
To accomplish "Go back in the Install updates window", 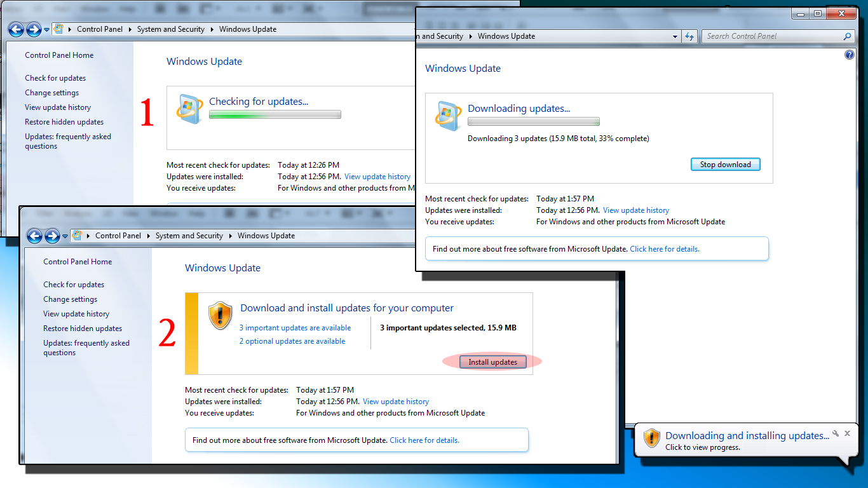I will pos(35,236).
